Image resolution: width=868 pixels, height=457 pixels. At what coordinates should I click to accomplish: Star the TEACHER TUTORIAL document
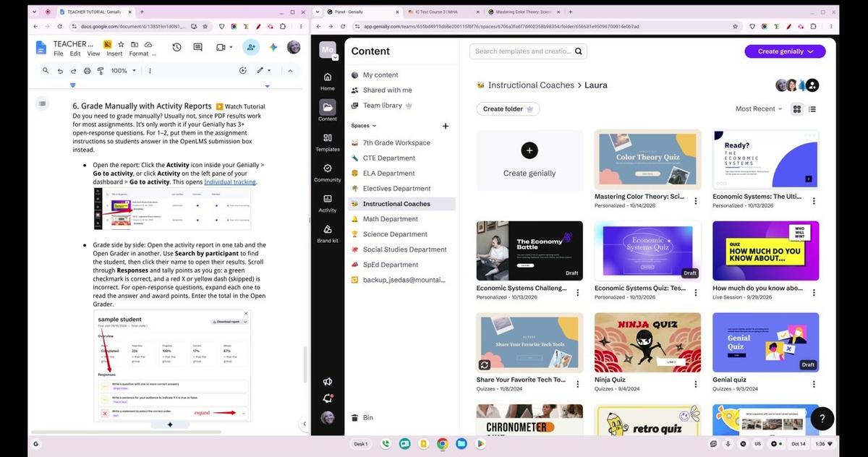pos(122,44)
